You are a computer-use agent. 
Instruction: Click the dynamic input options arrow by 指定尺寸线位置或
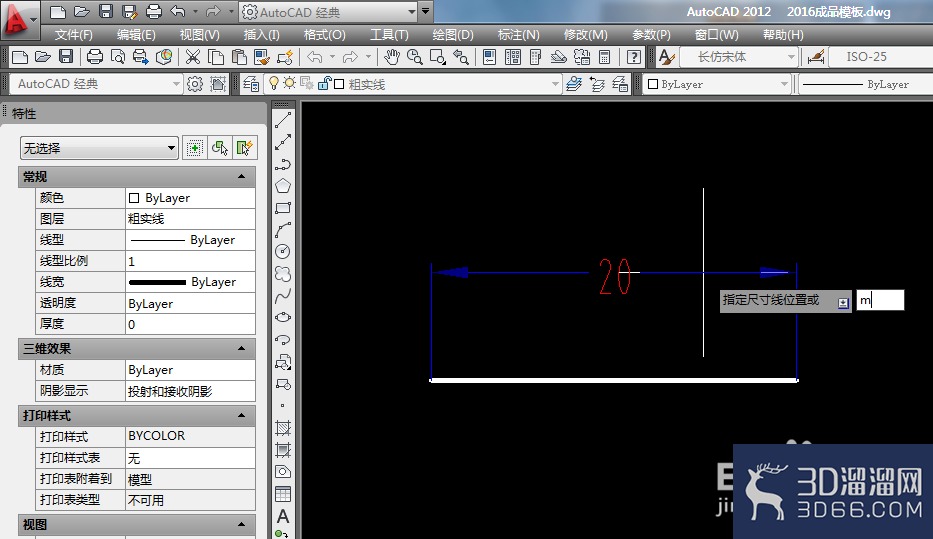click(x=843, y=303)
